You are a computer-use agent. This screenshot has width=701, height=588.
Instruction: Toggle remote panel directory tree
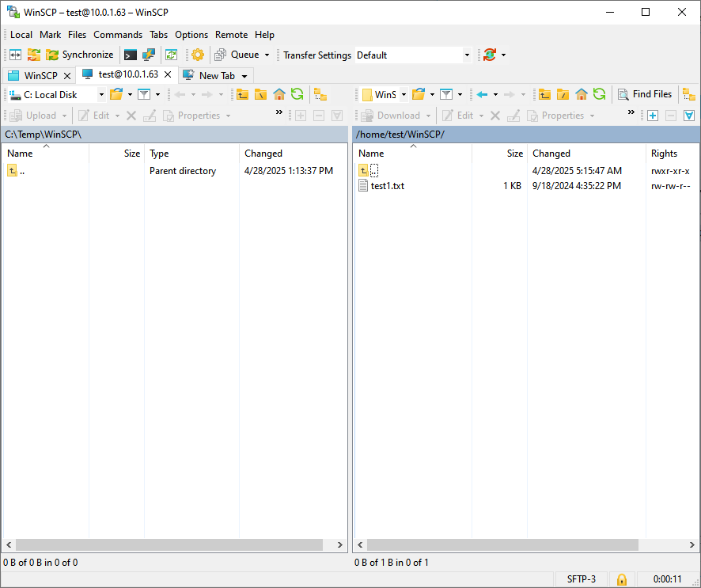pyautogui.click(x=688, y=94)
